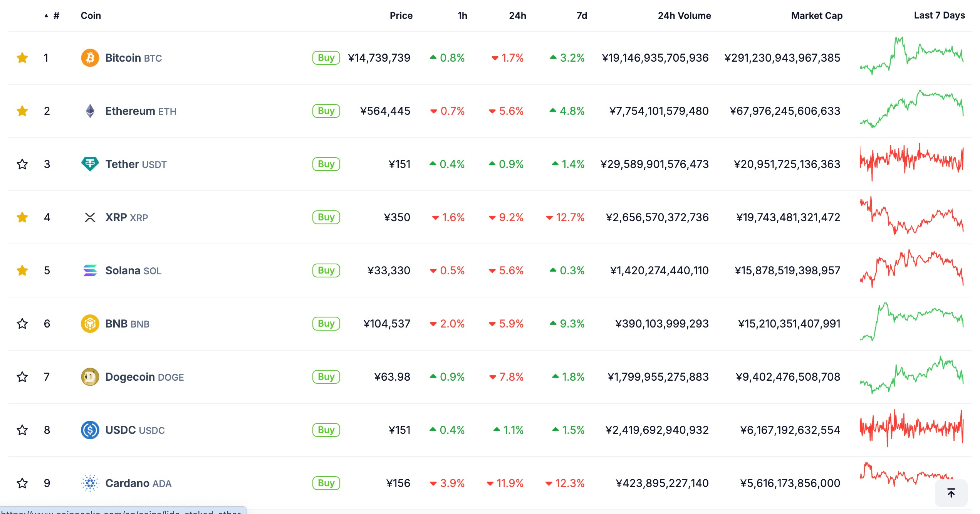Click the Dogecoin coin logo
Image resolution: width=980 pixels, height=514 pixels.
[x=90, y=377]
